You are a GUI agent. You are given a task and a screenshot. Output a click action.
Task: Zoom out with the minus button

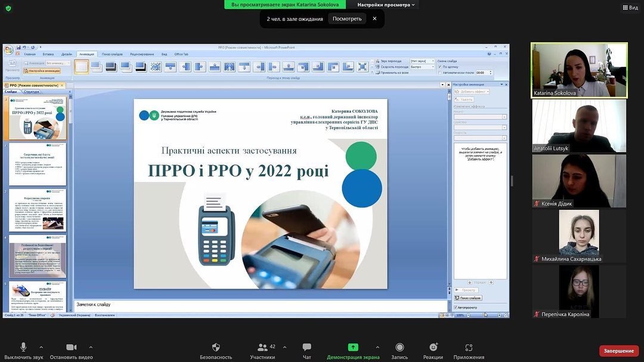[469, 315]
